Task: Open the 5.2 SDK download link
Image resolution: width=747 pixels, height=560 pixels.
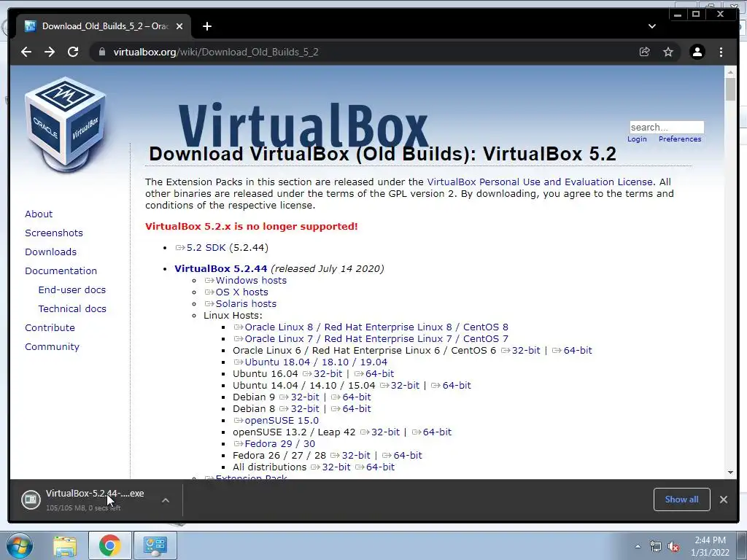Action: [x=201, y=248]
